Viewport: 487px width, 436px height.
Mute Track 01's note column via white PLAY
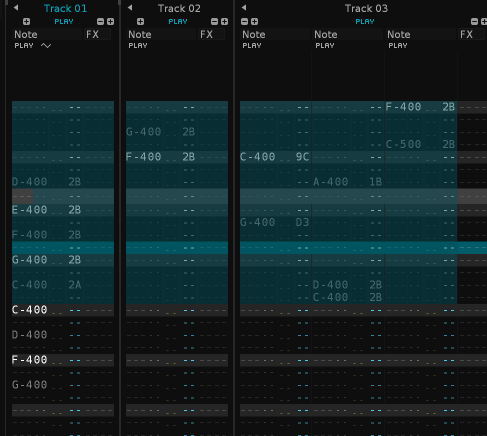click(24, 46)
